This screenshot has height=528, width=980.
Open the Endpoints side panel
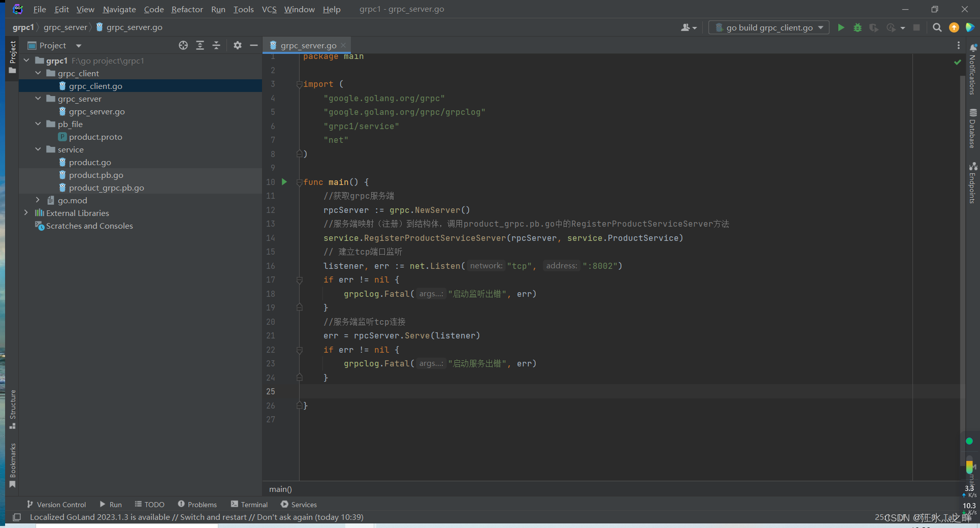[972, 183]
